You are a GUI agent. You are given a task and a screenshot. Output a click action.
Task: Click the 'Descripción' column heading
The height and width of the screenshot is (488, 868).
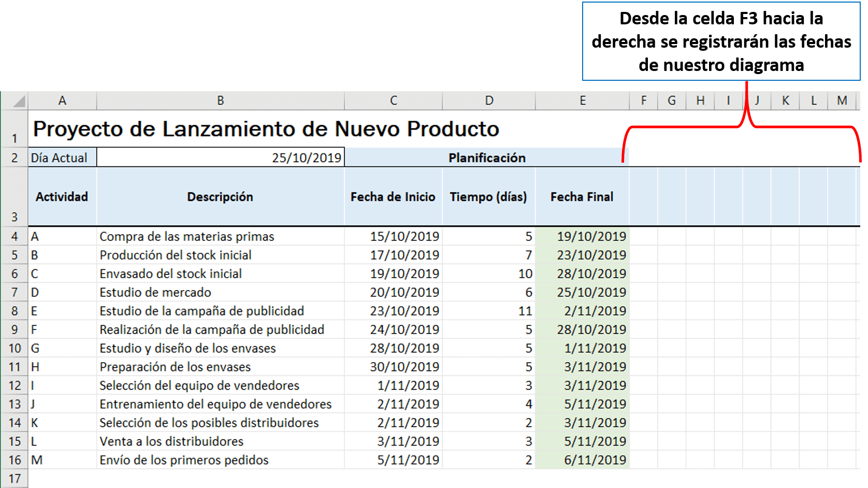(221, 197)
